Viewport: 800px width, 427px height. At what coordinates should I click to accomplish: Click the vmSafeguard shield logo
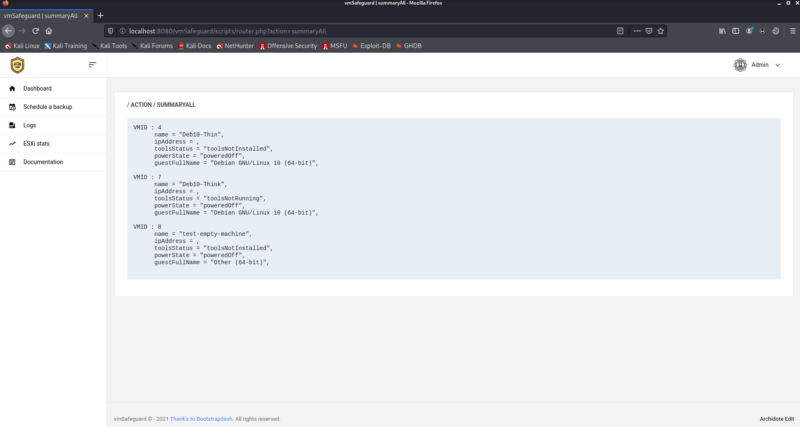pyautogui.click(x=17, y=65)
